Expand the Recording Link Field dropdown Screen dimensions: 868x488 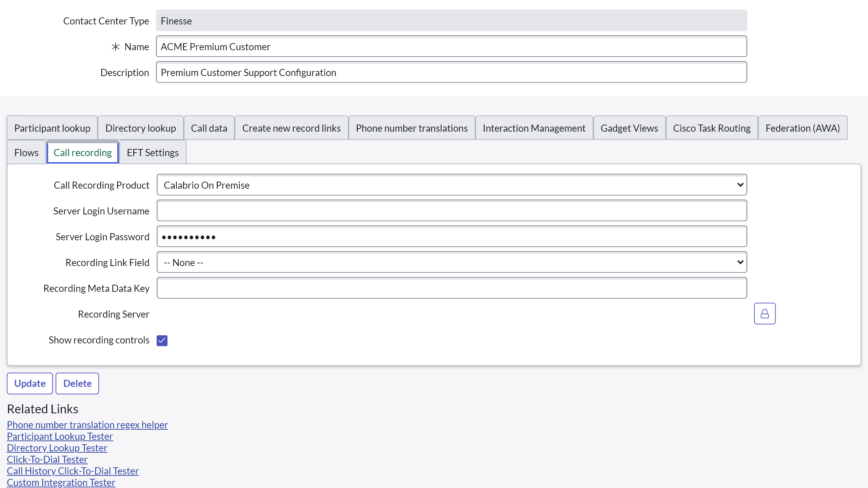click(x=451, y=262)
